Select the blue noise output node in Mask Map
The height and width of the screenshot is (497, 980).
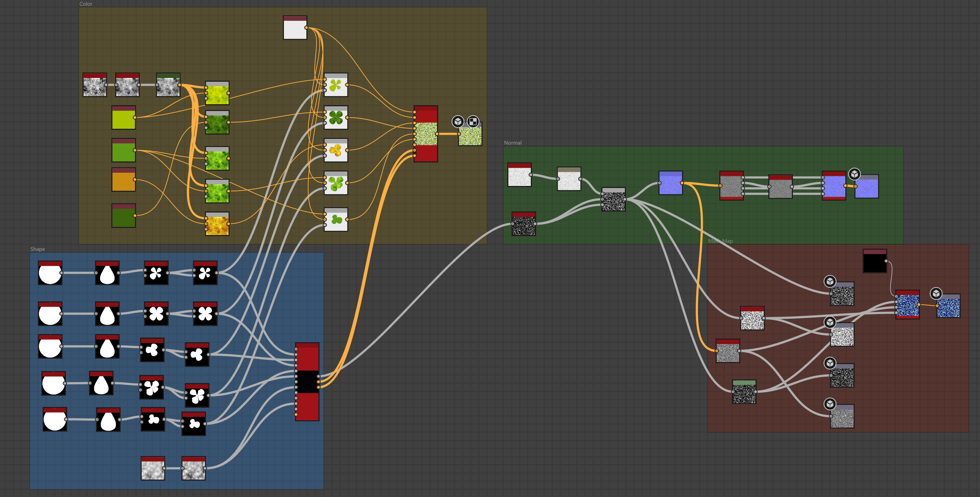click(x=948, y=306)
